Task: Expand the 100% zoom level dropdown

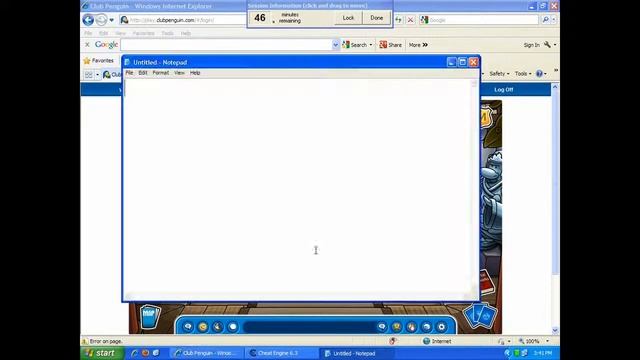Action: pyautogui.click(x=547, y=341)
